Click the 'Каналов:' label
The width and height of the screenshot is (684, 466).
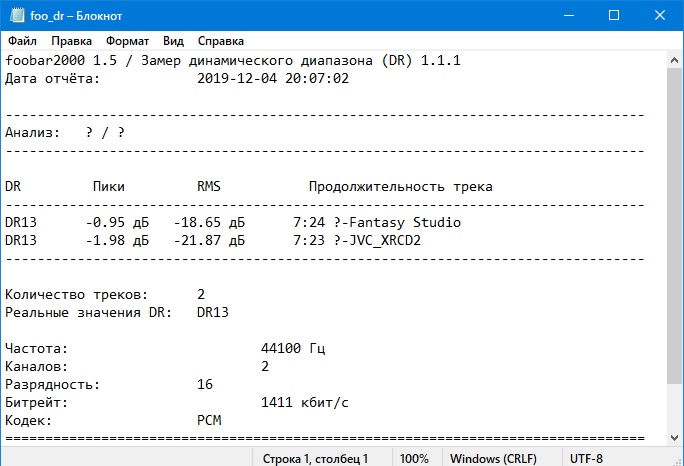(37, 367)
